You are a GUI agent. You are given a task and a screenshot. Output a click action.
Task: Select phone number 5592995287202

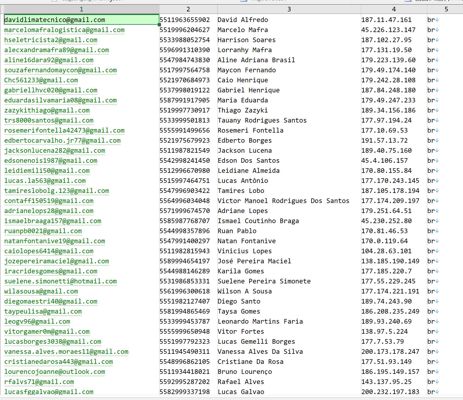(185, 382)
